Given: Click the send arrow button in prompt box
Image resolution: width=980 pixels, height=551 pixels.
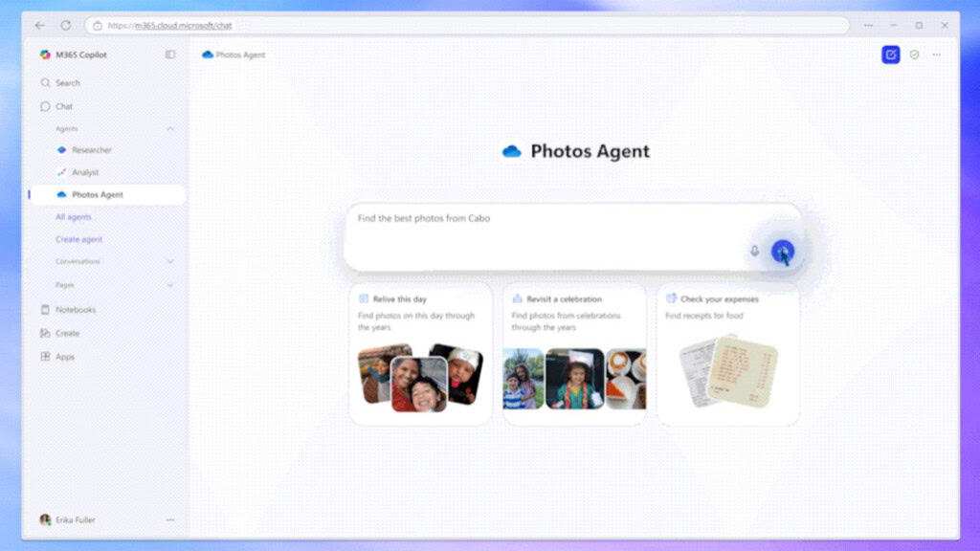Looking at the screenshot, I should point(783,251).
